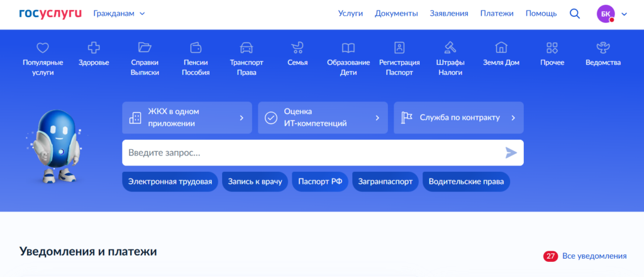Open the Документы menu item
Screen dimensions: 644x277
coord(396,13)
